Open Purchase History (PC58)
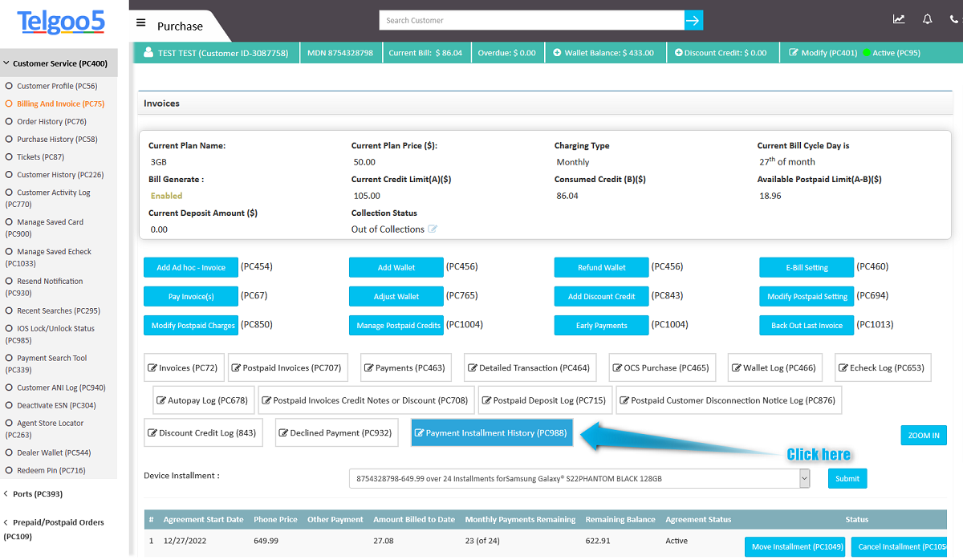Screen dimensions: 963x560 [57, 140]
